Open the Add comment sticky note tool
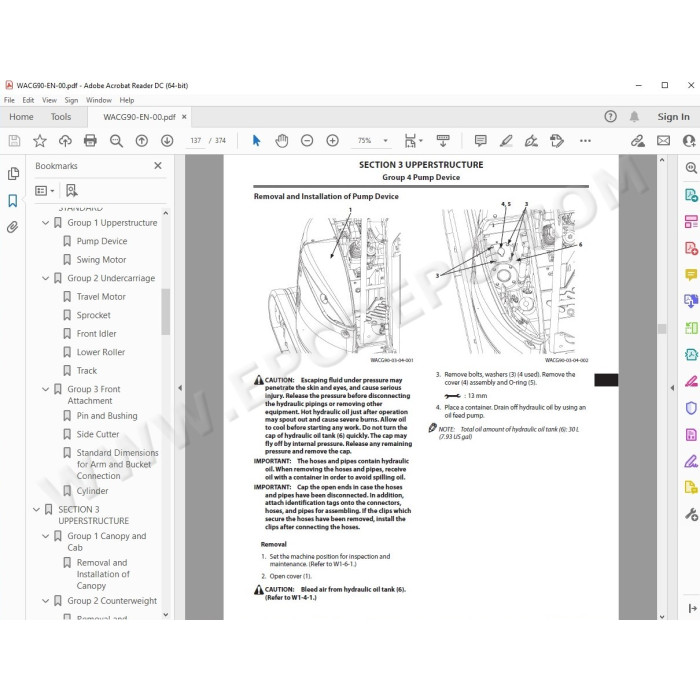The image size is (700, 700). [480, 141]
